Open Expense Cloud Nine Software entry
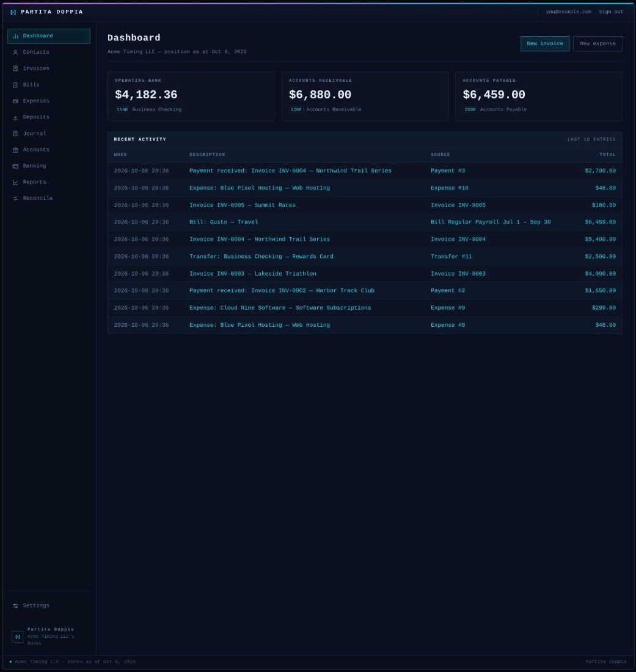 click(x=280, y=308)
